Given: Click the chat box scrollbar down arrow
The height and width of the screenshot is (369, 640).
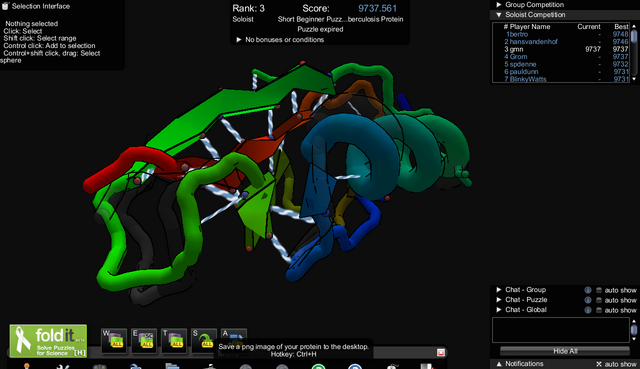Looking at the screenshot, I should 634,339.
